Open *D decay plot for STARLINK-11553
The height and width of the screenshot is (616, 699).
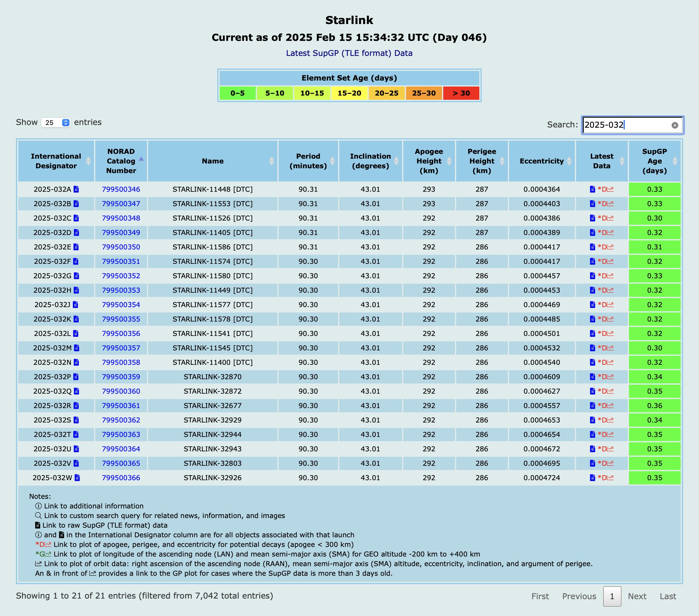(x=602, y=204)
